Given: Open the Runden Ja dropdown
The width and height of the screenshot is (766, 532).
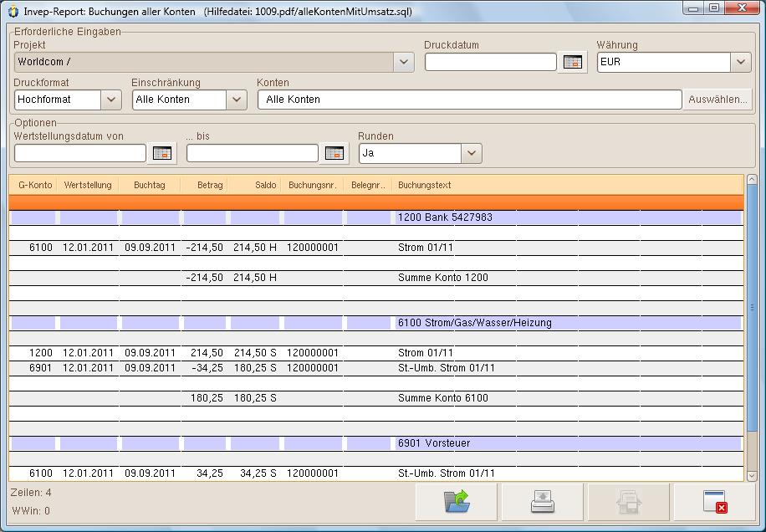Looking at the screenshot, I should pyautogui.click(x=472, y=153).
